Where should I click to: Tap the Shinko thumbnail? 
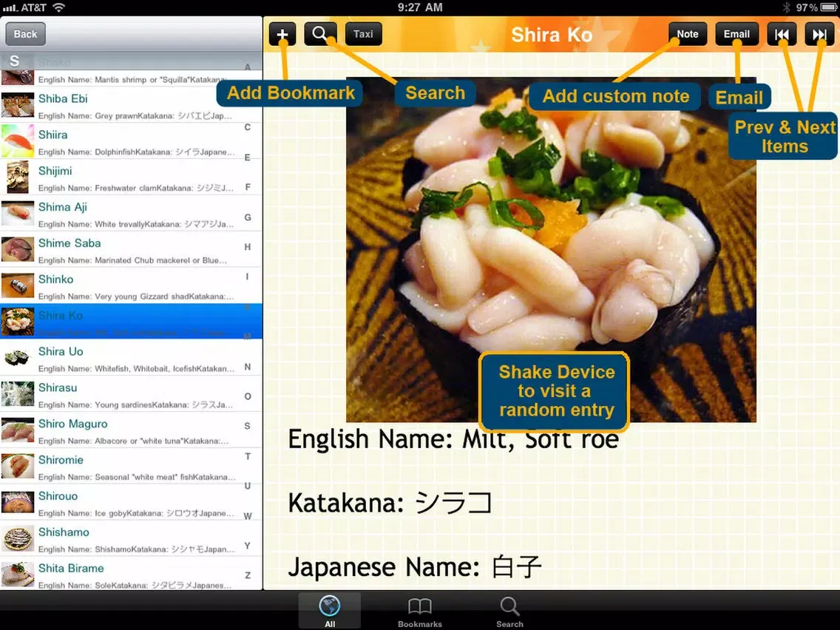[18, 285]
